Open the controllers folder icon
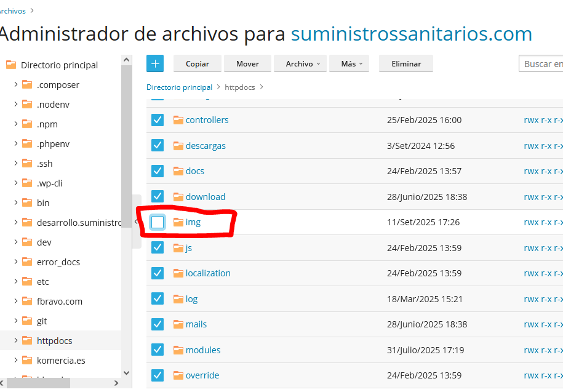 tap(177, 119)
